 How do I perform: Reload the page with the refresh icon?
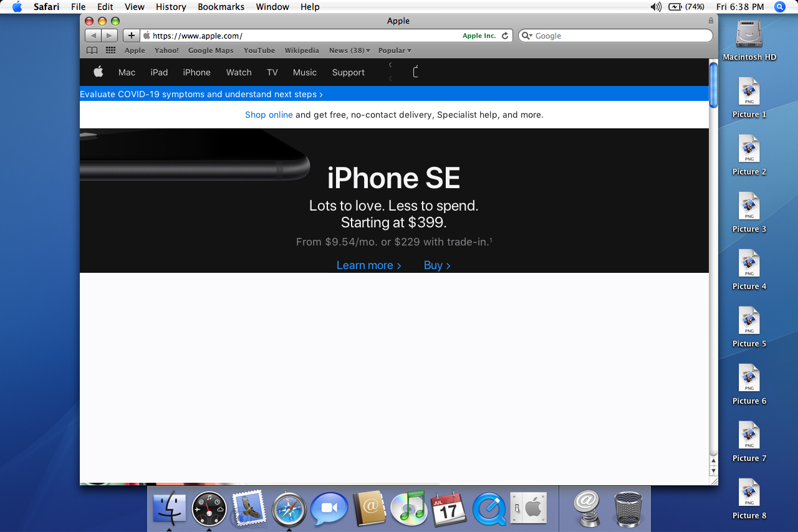(505, 36)
